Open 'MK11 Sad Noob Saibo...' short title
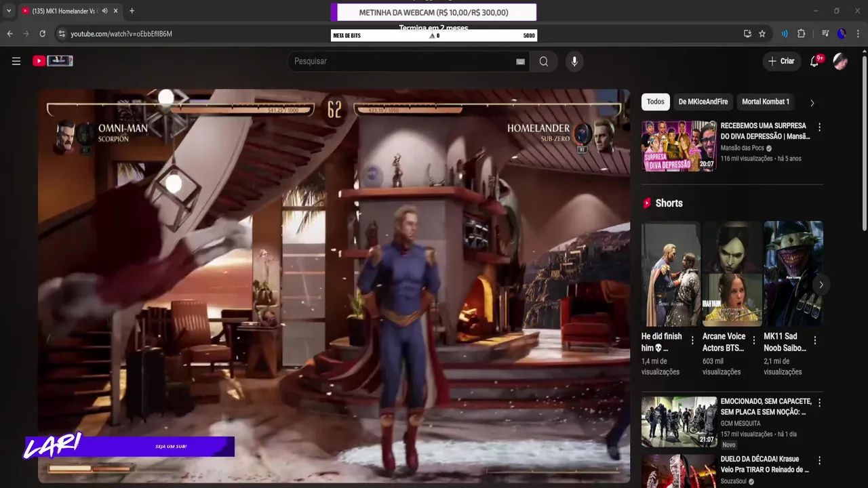The width and height of the screenshot is (868, 488). click(785, 342)
